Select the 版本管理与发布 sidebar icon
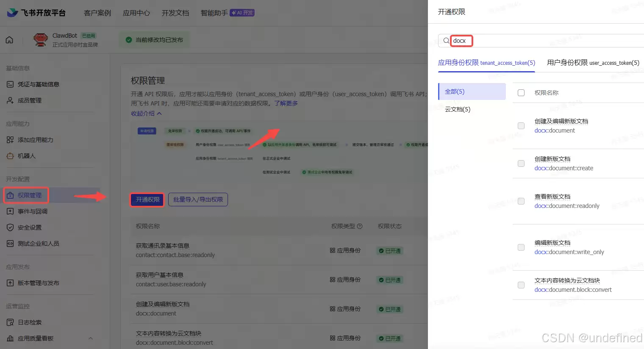The height and width of the screenshot is (349, 644). click(x=10, y=283)
